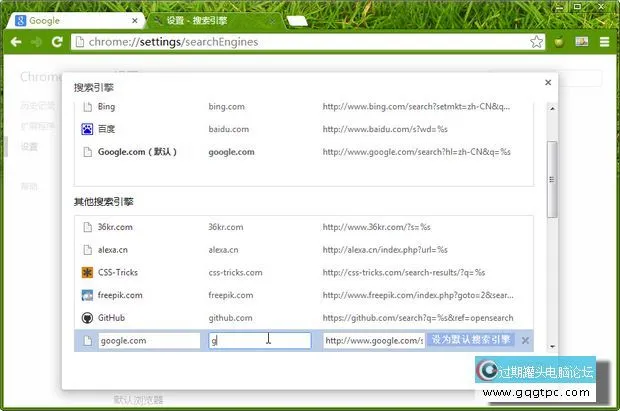Close the search engines dialog
This screenshot has height=411, width=620.
pos(548,82)
